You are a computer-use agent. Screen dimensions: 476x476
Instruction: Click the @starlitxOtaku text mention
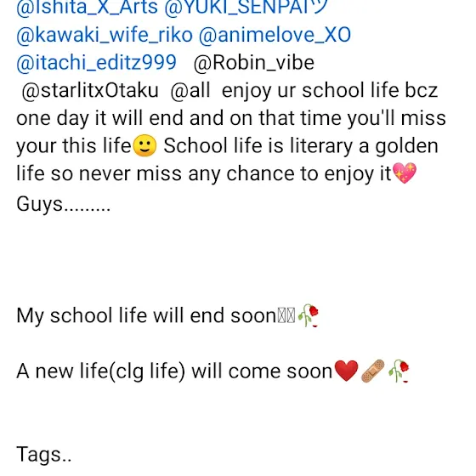90,91
